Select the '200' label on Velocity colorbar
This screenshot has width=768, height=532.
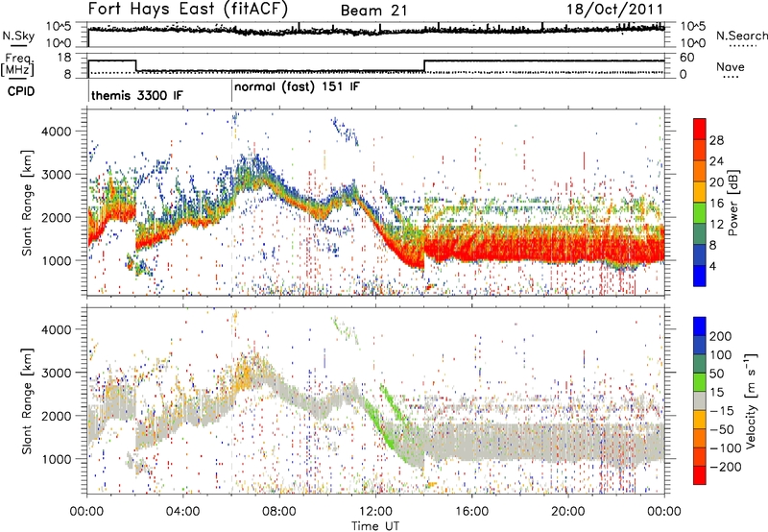721,336
